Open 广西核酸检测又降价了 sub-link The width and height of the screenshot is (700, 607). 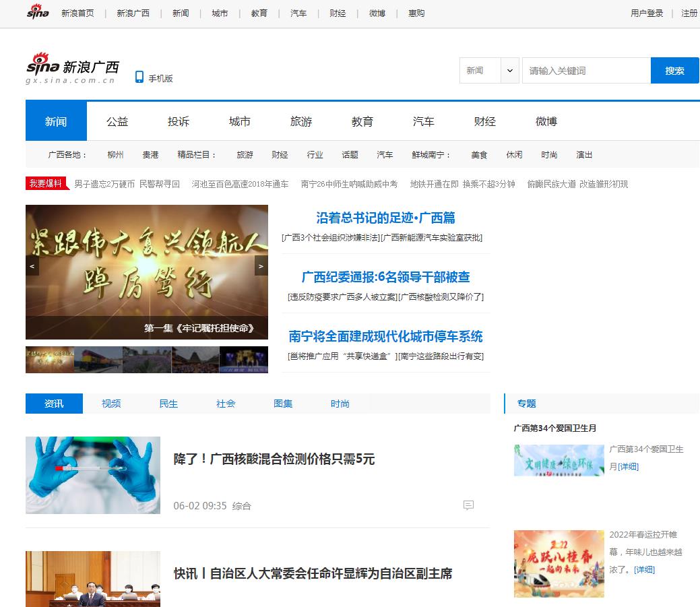[x=441, y=297]
